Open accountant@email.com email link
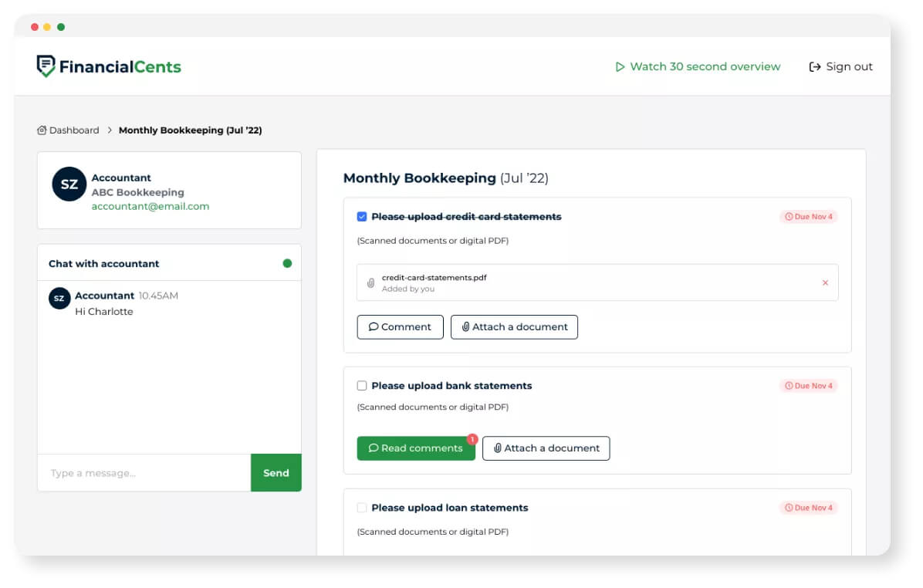 click(150, 206)
